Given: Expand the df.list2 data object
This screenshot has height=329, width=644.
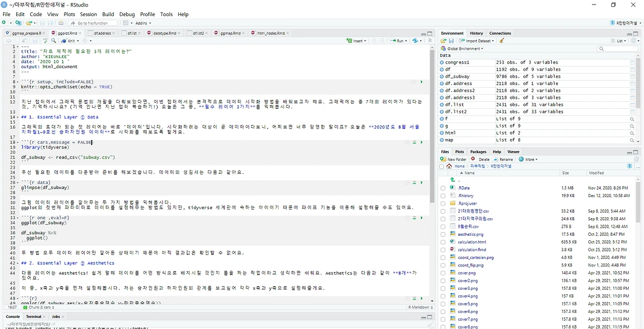Looking at the screenshot, I should coord(442,112).
